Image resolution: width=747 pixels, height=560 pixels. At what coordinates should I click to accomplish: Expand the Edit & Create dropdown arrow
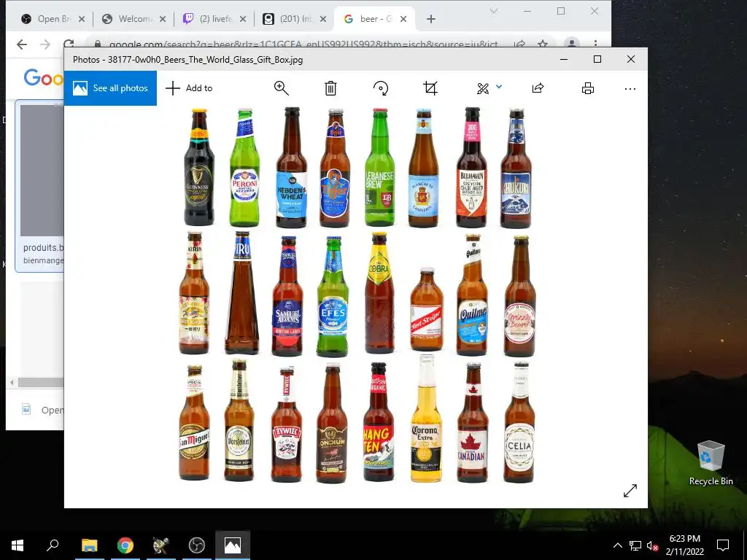point(499,87)
